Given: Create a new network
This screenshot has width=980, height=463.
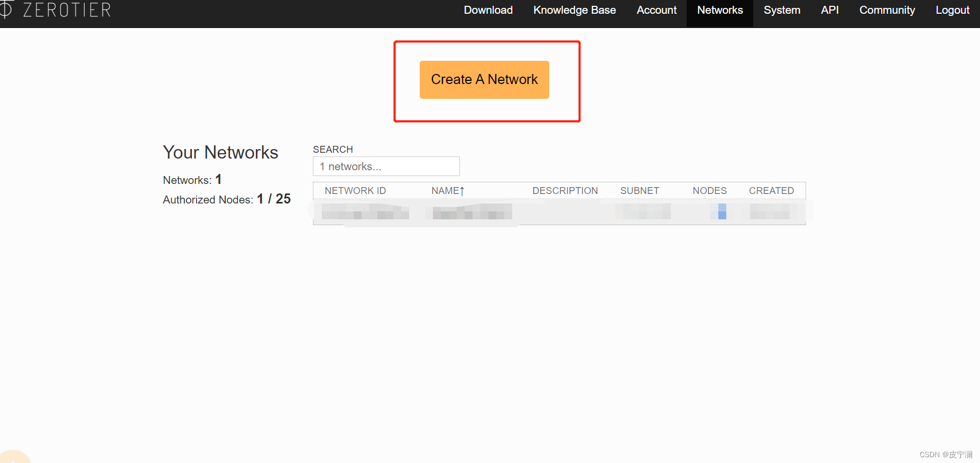Looking at the screenshot, I should (x=484, y=80).
